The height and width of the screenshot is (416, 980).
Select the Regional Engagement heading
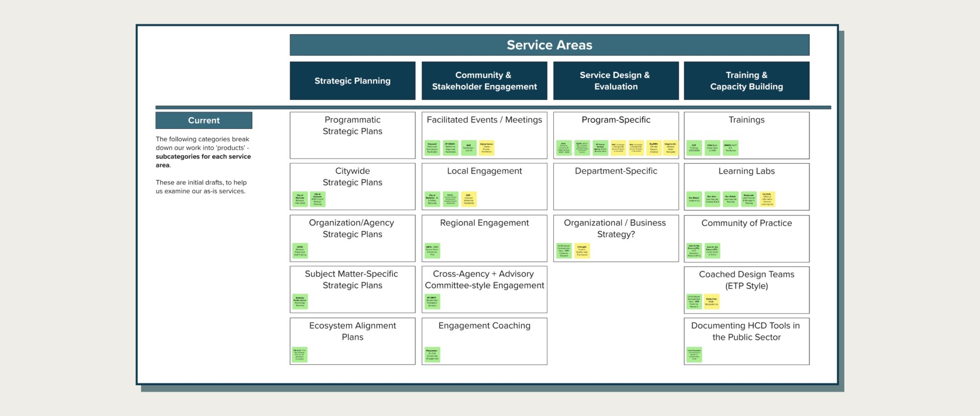click(484, 223)
